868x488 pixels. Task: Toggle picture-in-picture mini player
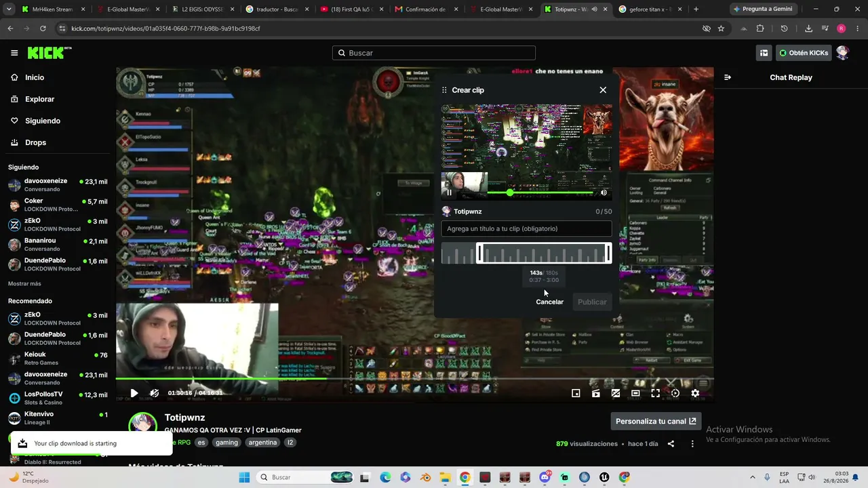(576, 393)
